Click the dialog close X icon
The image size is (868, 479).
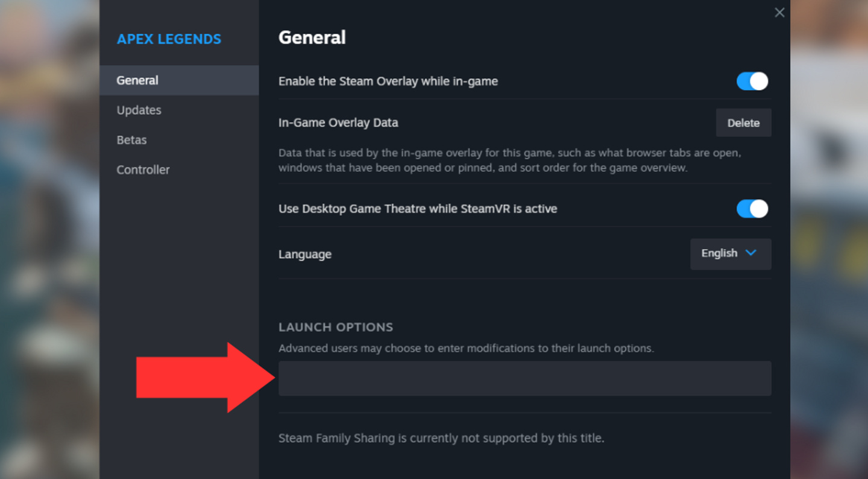point(779,12)
